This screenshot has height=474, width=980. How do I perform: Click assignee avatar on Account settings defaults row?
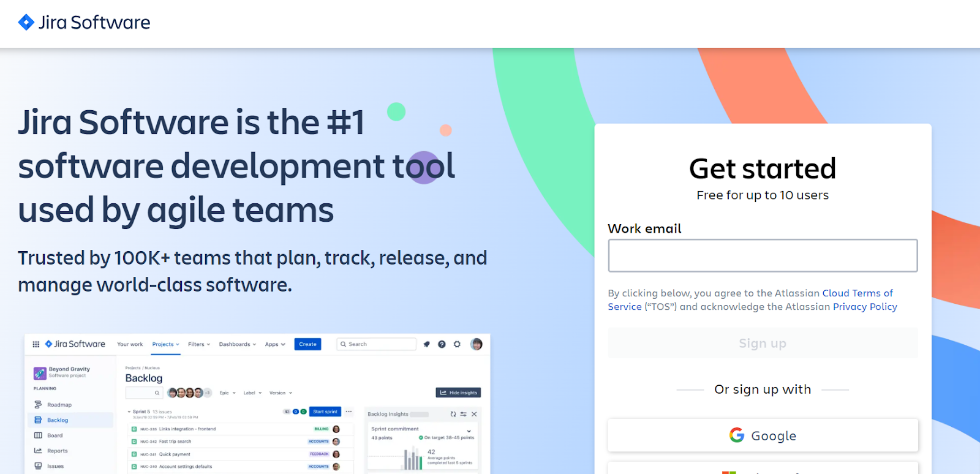click(x=336, y=467)
